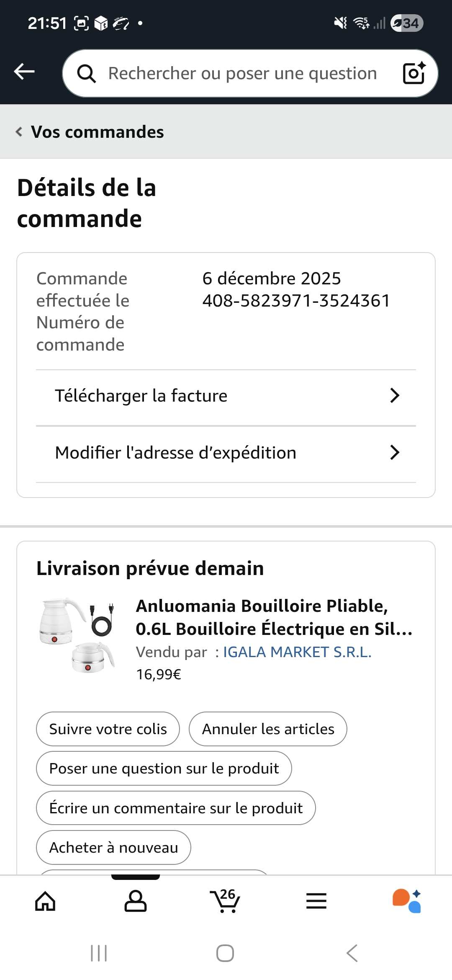
Task: Launch the Rufus AI assistant icon
Action: coord(407,901)
